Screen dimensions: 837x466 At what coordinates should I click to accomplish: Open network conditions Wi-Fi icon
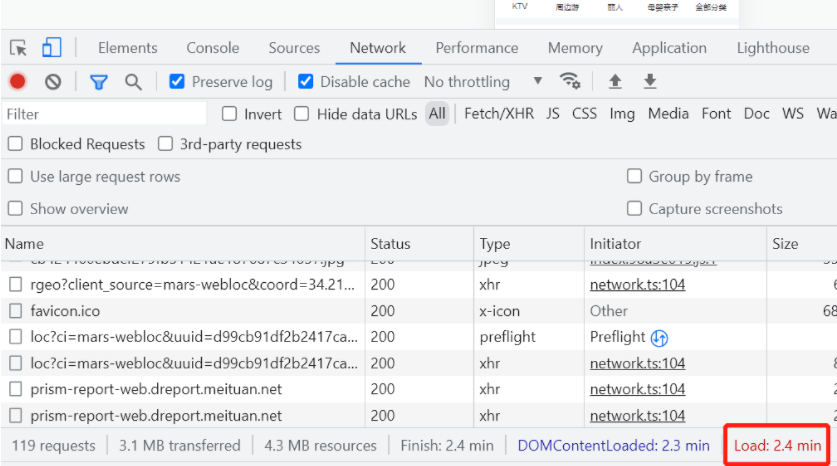coord(570,82)
